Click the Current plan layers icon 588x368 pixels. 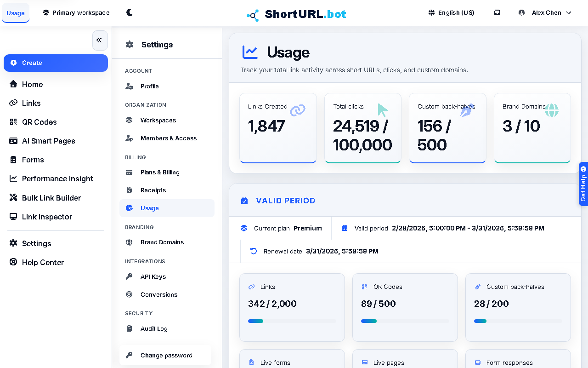(244, 228)
